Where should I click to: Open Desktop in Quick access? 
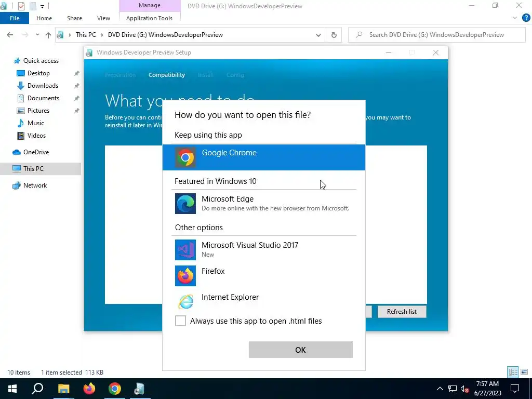38,73
